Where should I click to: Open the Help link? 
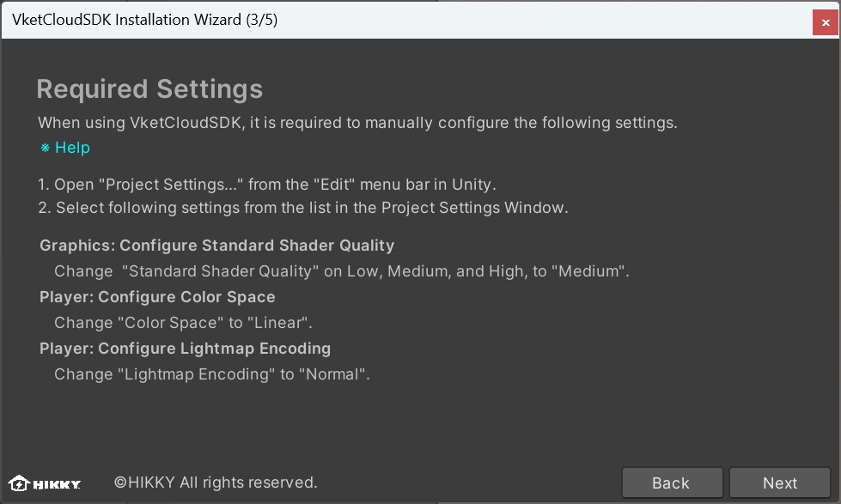click(72, 148)
